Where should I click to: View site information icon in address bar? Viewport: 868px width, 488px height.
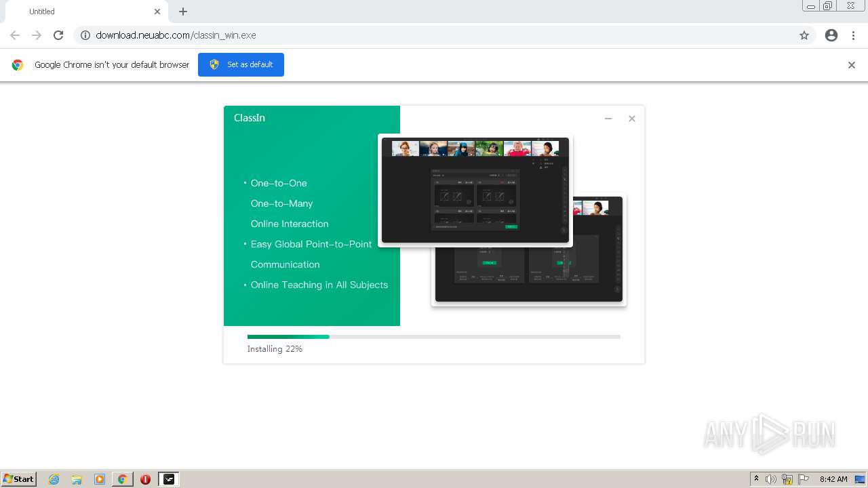[85, 35]
